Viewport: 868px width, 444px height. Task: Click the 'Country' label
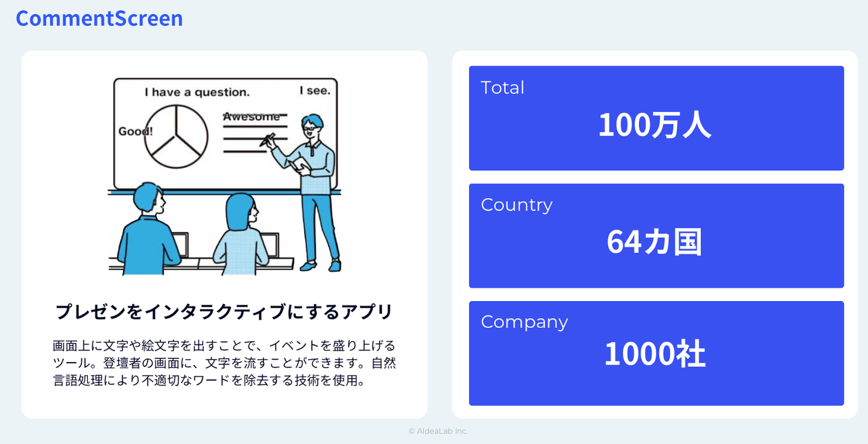pyautogui.click(x=517, y=205)
